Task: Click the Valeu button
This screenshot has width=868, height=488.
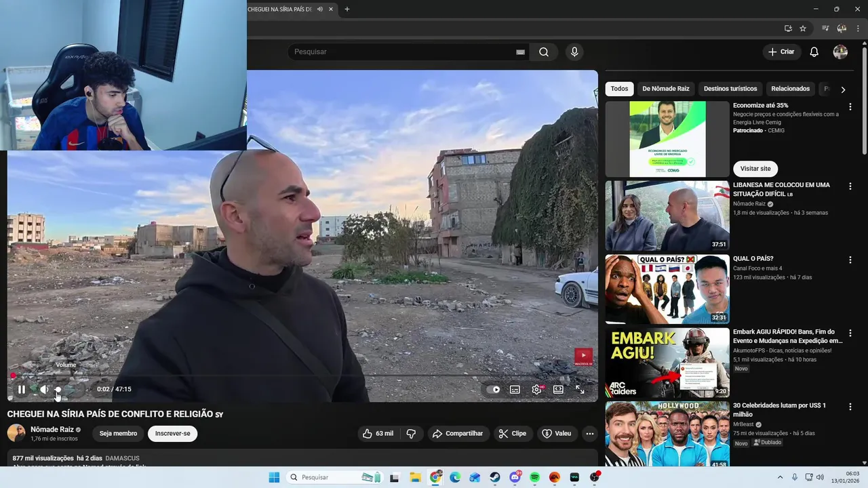Action: [x=557, y=434]
